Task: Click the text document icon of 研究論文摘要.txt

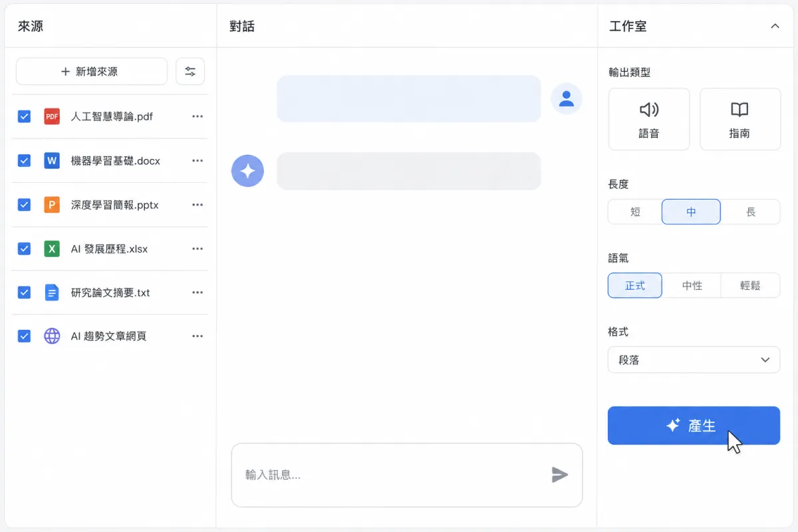Action: click(52, 293)
